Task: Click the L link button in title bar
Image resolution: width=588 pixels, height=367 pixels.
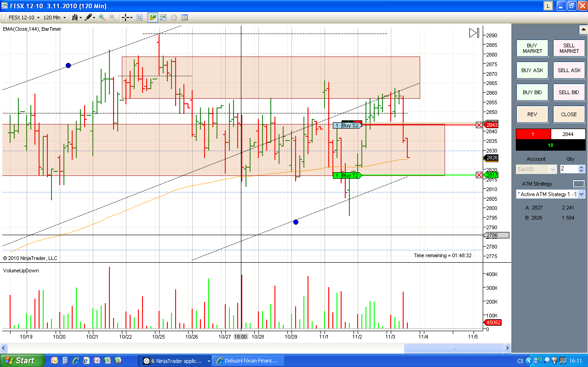Action: (548, 6)
